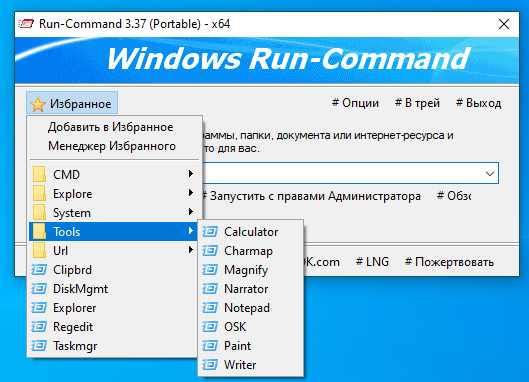Screen dimensions: 529x382
Task: Open the # LNG language link
Action: (372, 262)
